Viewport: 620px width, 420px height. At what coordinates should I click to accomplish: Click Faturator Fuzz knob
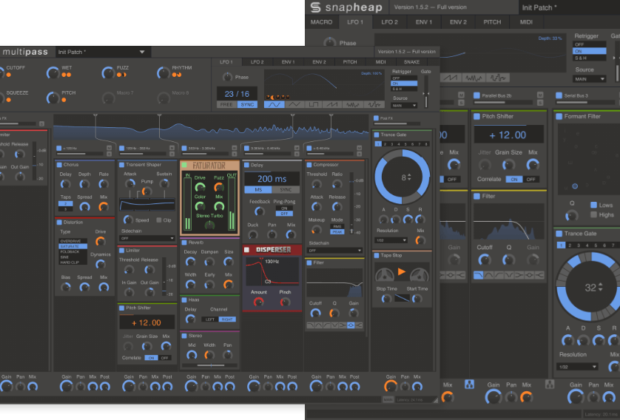click(219, 187)
